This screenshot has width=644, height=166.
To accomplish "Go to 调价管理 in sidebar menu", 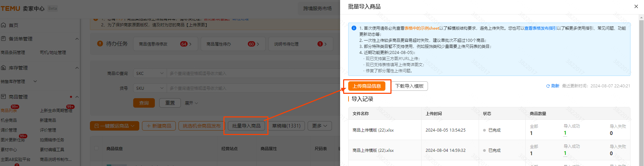I will click(x=9, y=130).
